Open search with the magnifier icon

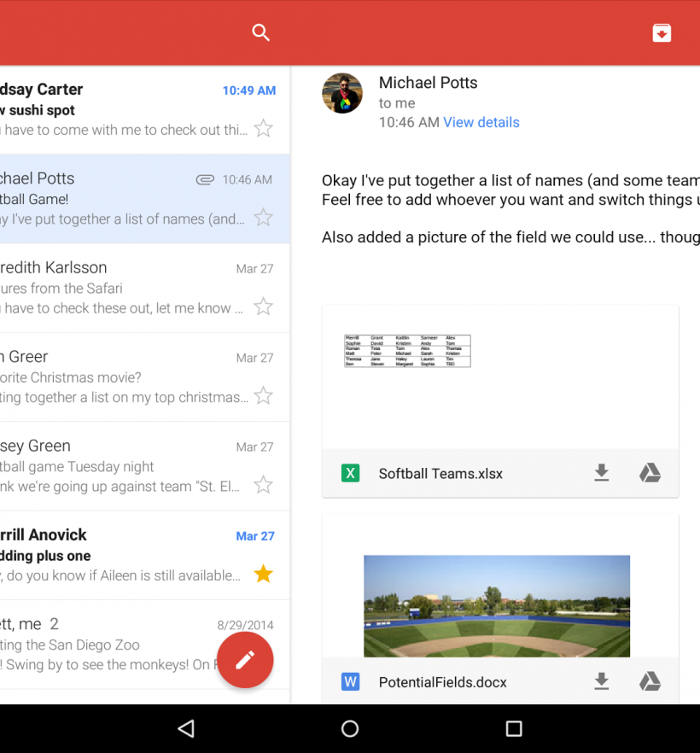260,32
